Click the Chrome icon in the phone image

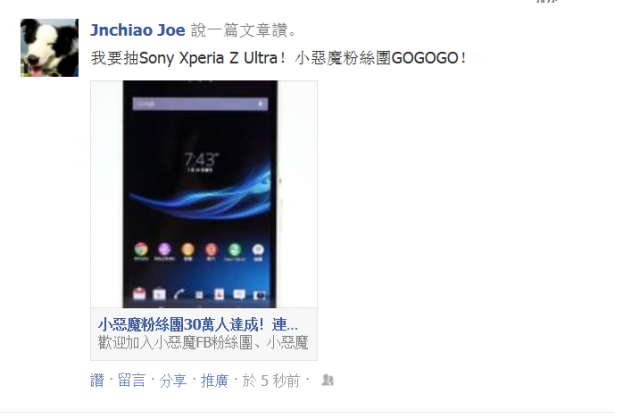(141, 249)
